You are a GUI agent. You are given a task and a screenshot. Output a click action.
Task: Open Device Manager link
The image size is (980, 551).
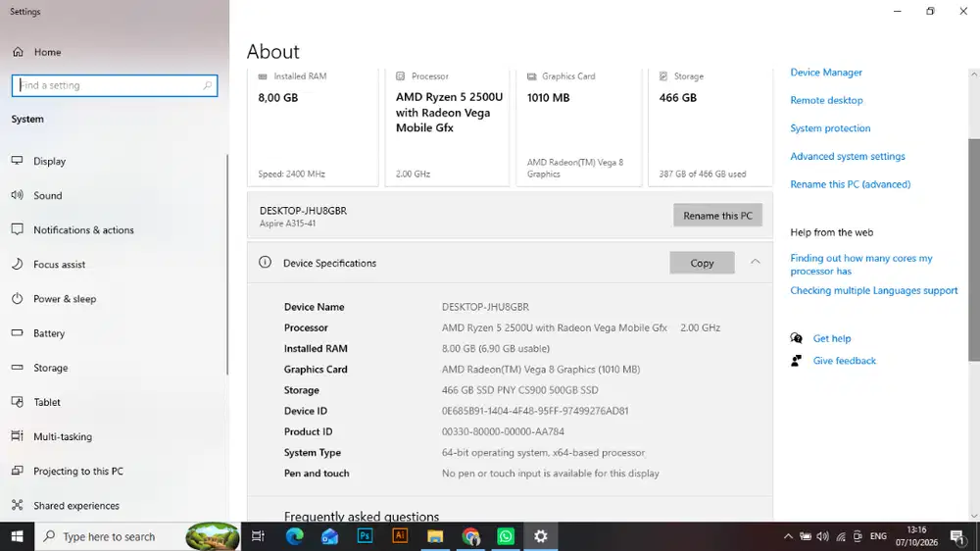point(825,73)
